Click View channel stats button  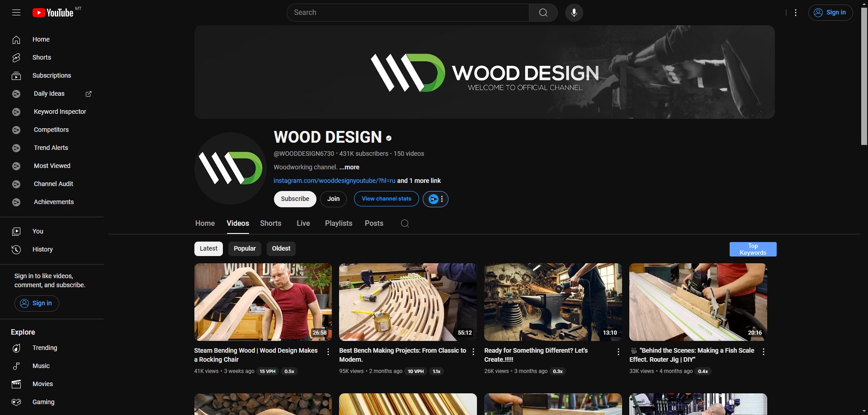(386, 199)
